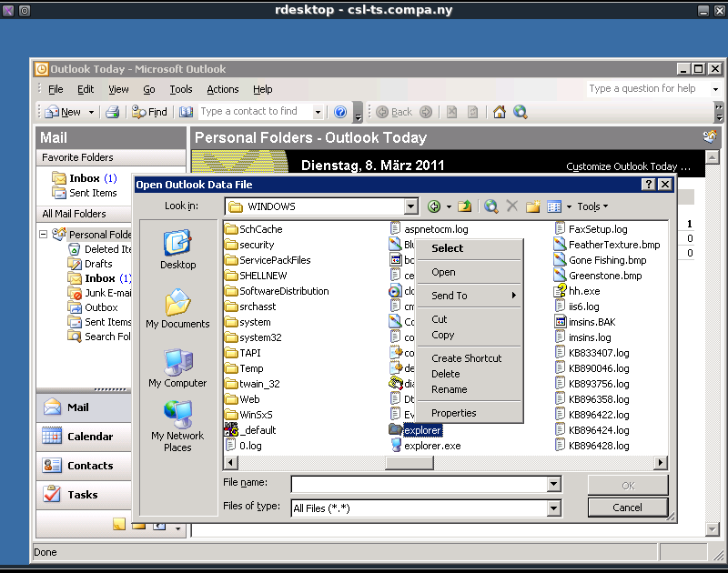This screenshot has height=573, width=728.
Task: Choose Rename from the context menu
Action: pyautogui.click(x=449, y=389)
